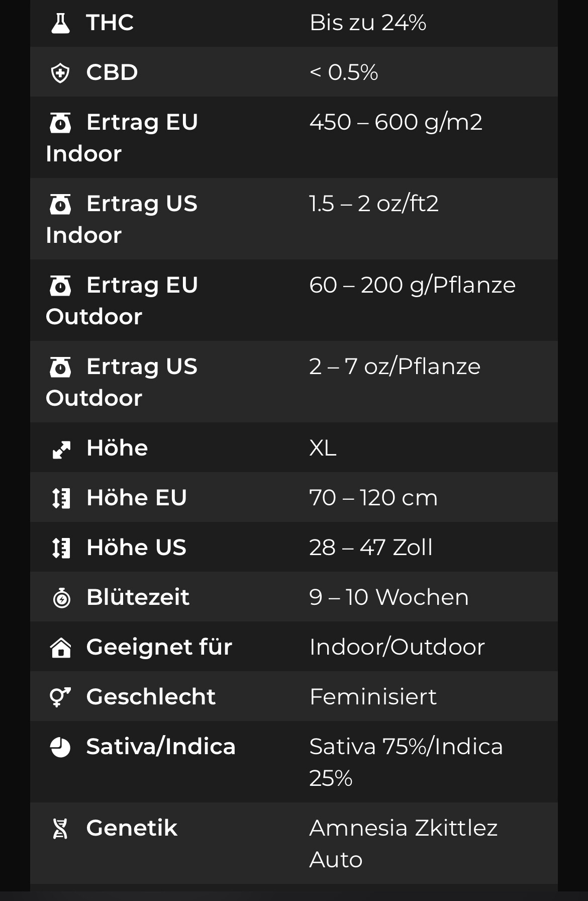588x901 pixels.
Task: Click the scale icon for Ertrag US Outdoor
Action: pos(60,367)
